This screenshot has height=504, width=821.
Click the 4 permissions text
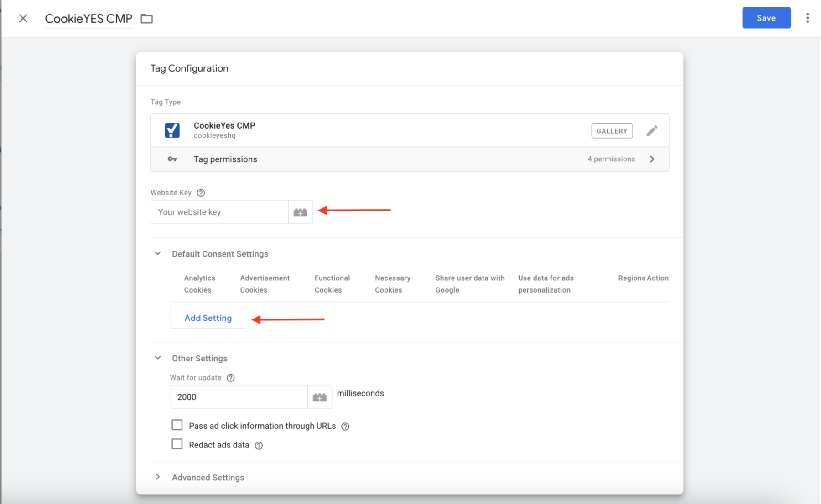point(611,159)
